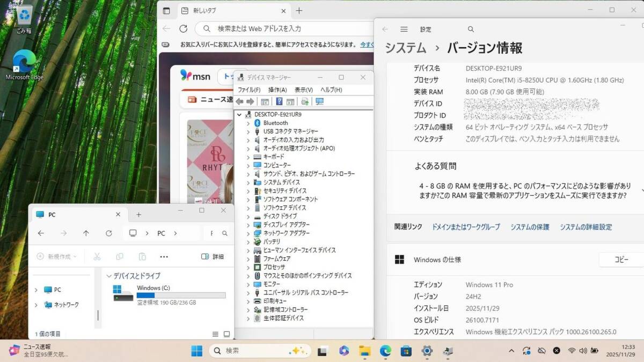The width and height of the screenshot is (644, 362).
Task: Collapse the デバイスとドライブ group header
Action: [109, 276]
